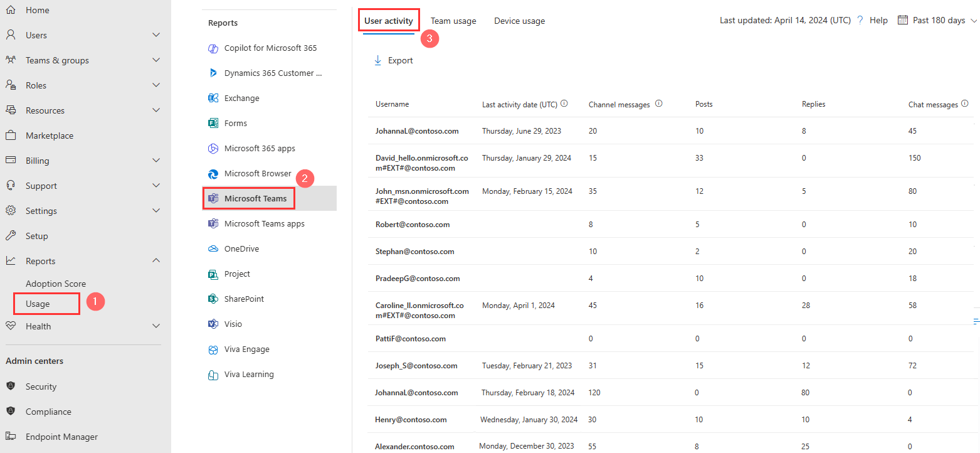Click the calendar icon near Past 180 days
Viewport: 980px width, 453px height.
point(903,19)
